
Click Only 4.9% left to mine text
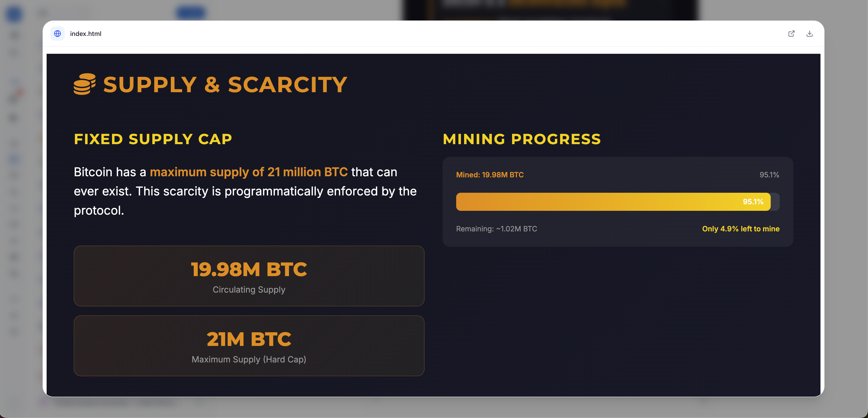(741, 229)
